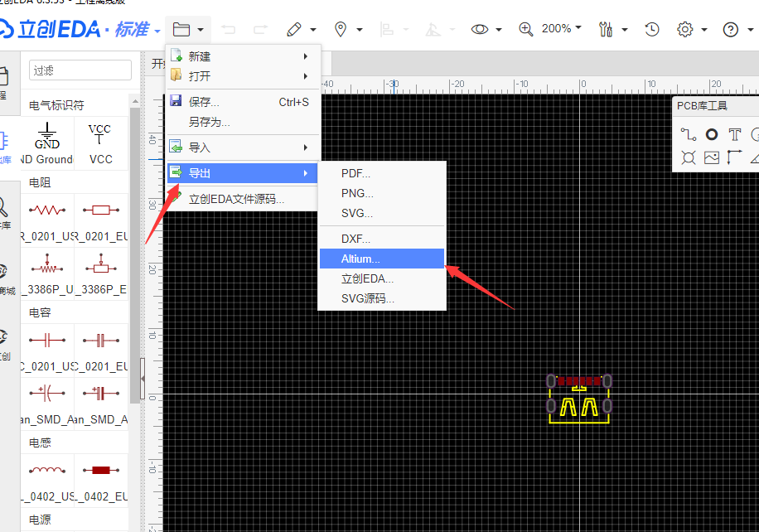Open the 导出 submenu
Image resolution: width=759 pixels, height=532 pixels.
(x=242, y=173)
